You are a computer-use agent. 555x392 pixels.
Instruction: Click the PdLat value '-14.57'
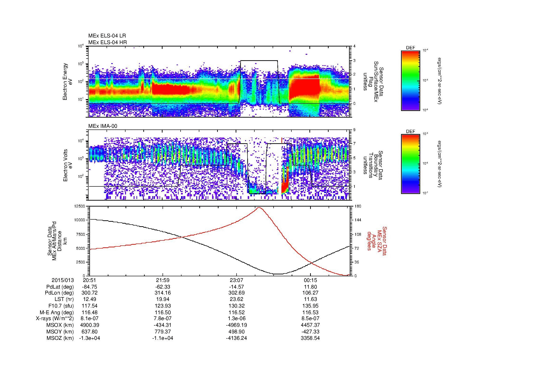pos(236,287)
